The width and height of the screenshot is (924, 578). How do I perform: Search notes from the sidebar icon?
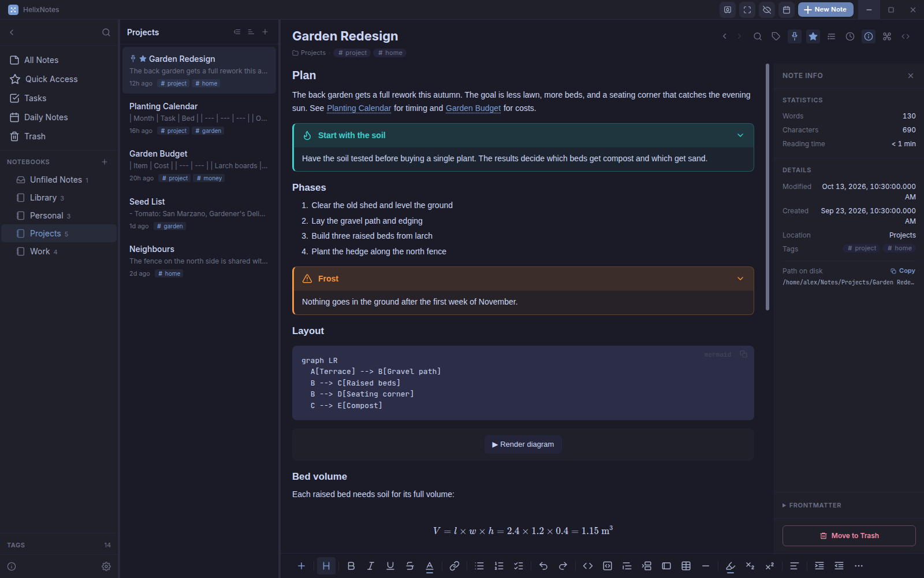coord(106,32)
